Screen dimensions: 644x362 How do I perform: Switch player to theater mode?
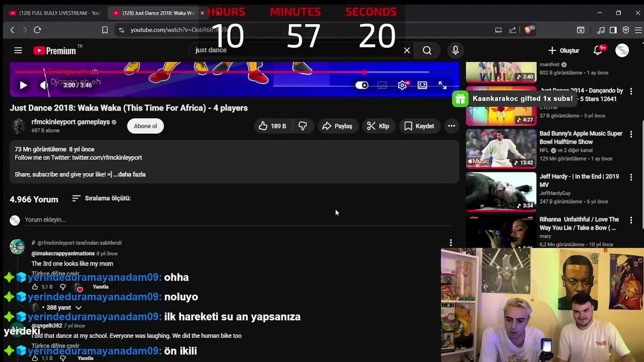click(x=422, y=85)
